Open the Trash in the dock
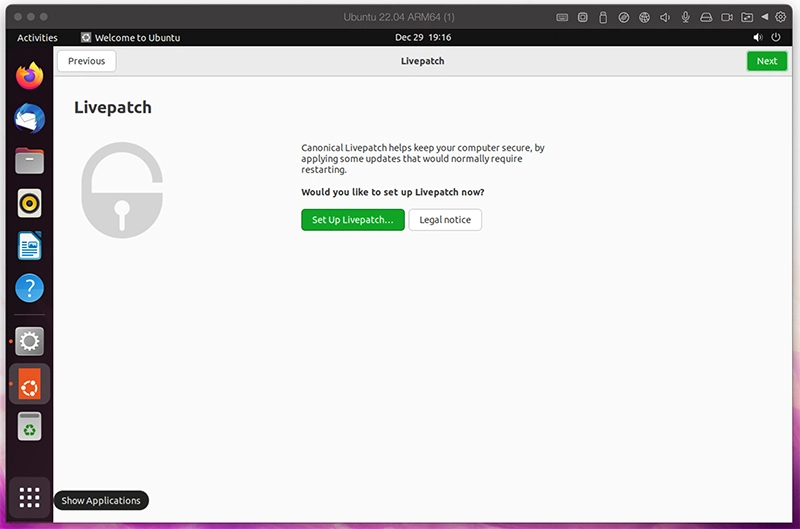Screen dimensions: 800x529 point(30,426)
